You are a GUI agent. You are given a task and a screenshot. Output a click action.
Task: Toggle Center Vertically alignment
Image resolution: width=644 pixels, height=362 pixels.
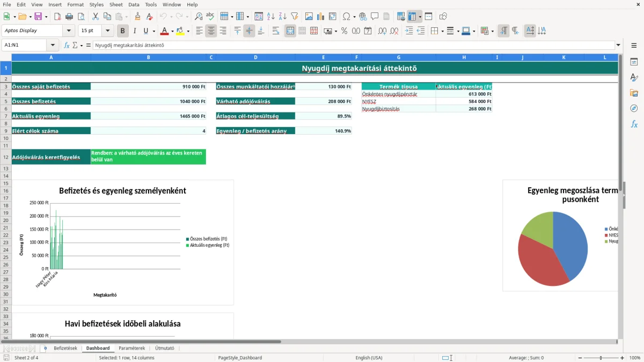point(249,31)
